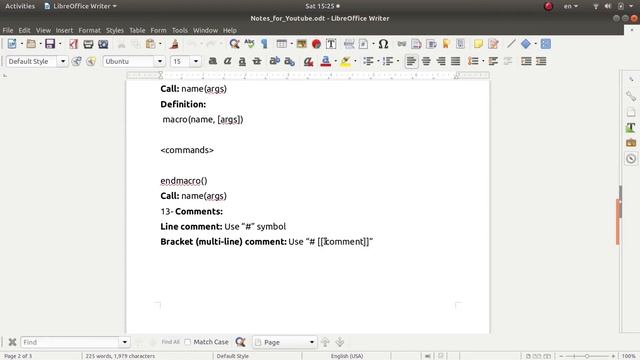
Task: Toggle Print Preview icon
Action: pyautogui.click(x=103, y=44)
